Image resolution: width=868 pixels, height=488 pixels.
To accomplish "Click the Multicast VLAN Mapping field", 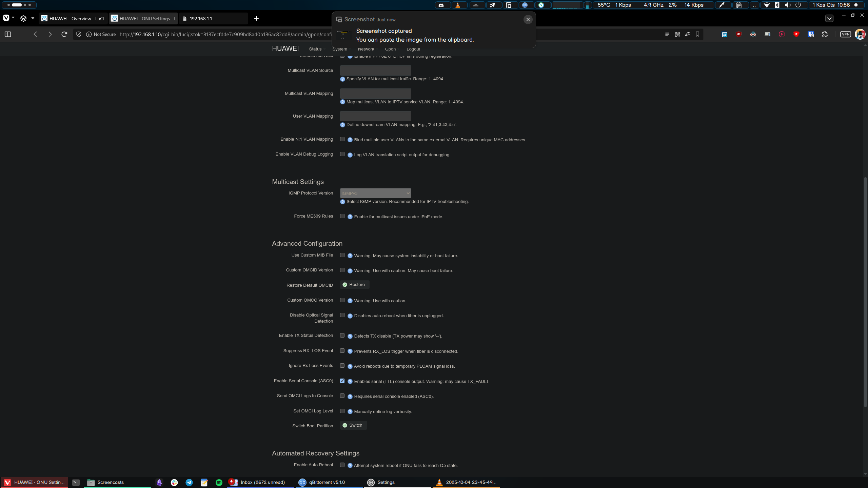I will pos(375,94).
